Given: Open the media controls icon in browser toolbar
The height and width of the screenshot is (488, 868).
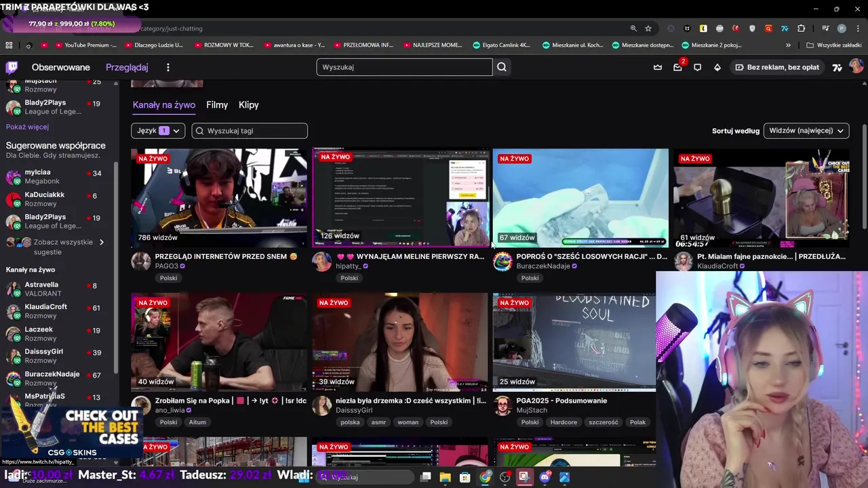Looking at the screenshot, I should 825,28.
